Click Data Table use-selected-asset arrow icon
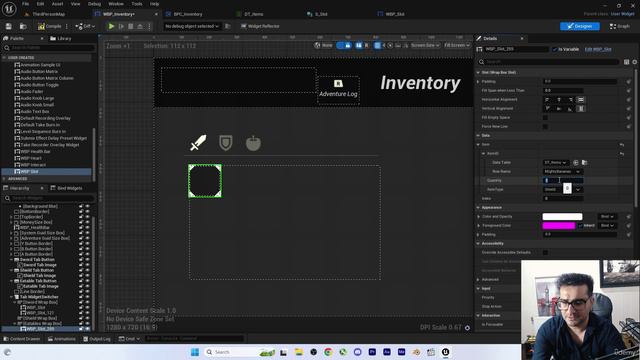Screen dimensions: 640x360 point(576,162)
